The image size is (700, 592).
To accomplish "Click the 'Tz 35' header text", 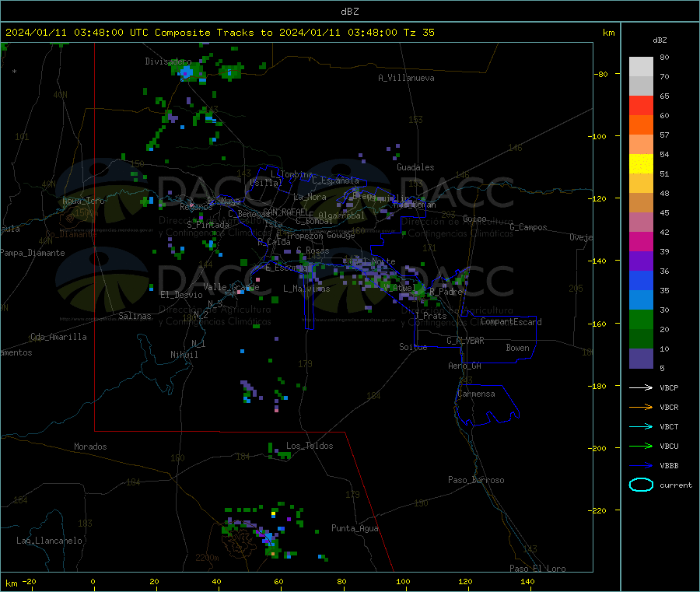I will tap(418, 33).
